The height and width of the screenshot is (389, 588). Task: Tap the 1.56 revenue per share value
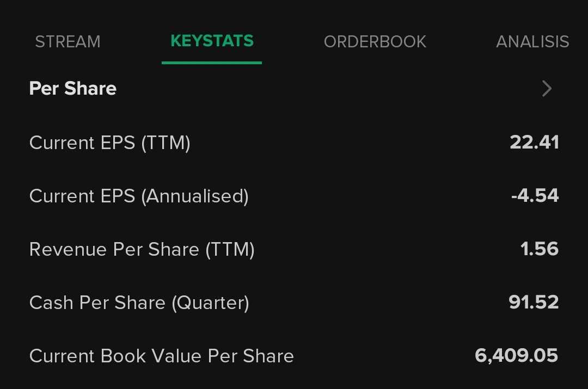[x=539, y=249]
